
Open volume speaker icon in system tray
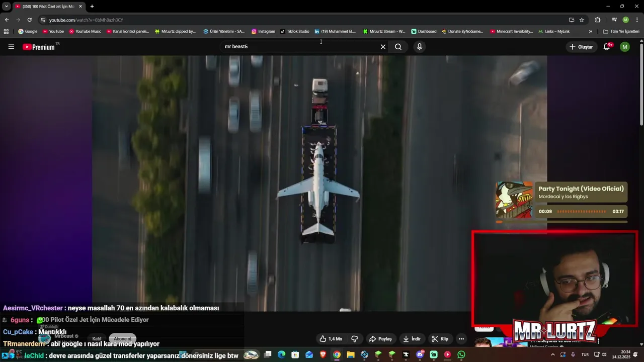tap(604, 355)
